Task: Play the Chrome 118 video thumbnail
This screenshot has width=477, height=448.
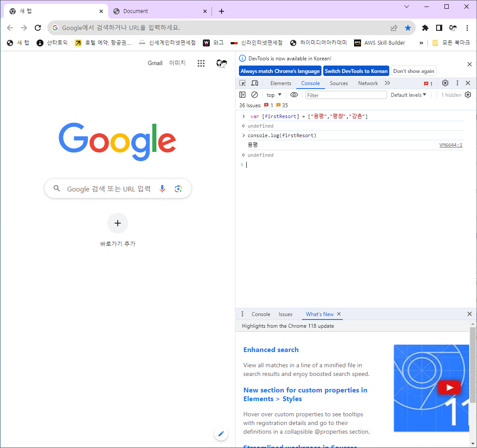Action: pyautogui.click(x=449, y=388)
